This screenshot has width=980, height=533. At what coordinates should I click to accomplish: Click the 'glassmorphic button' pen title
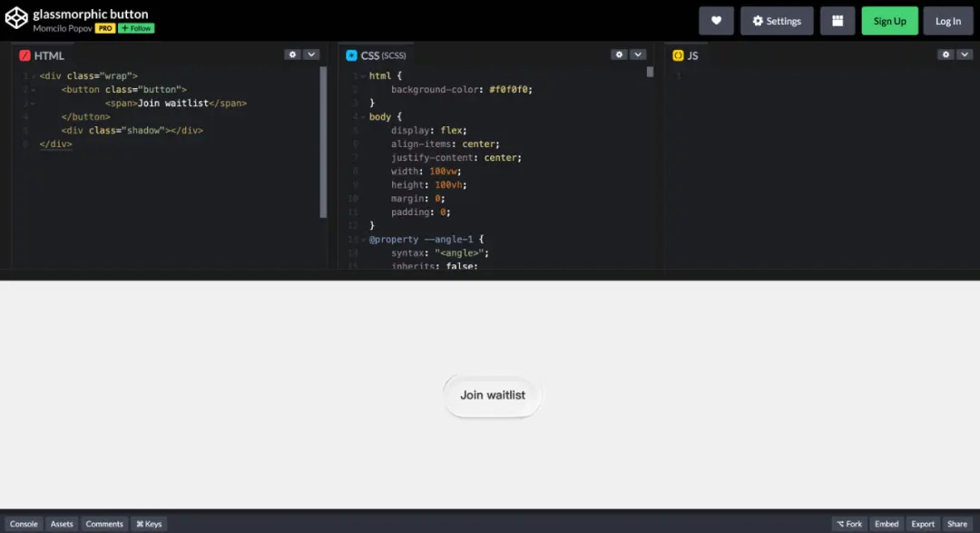(91, 14)
